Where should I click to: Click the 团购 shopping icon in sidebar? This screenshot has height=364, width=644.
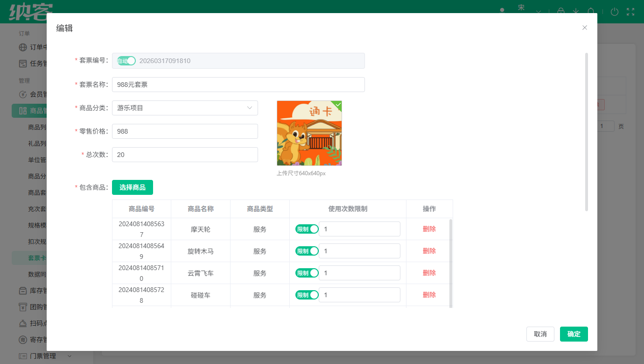tap(22, 307)
